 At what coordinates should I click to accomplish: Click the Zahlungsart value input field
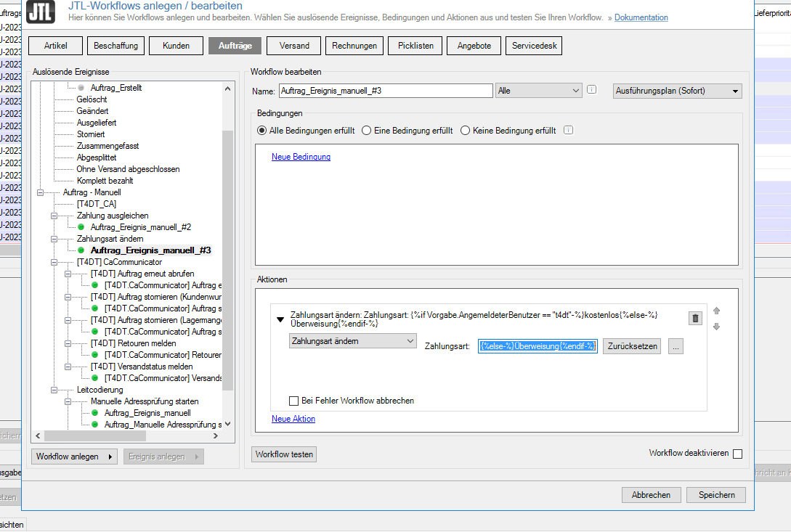click(x=538, y=346)
